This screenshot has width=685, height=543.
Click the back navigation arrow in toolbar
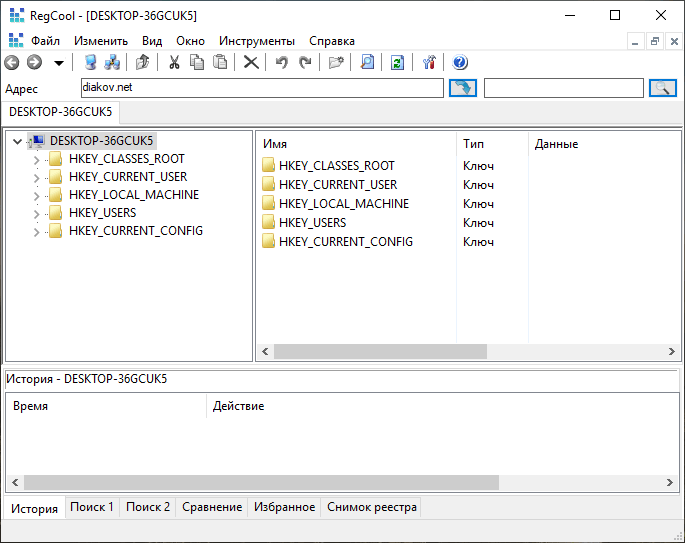[x=12, y=63]
